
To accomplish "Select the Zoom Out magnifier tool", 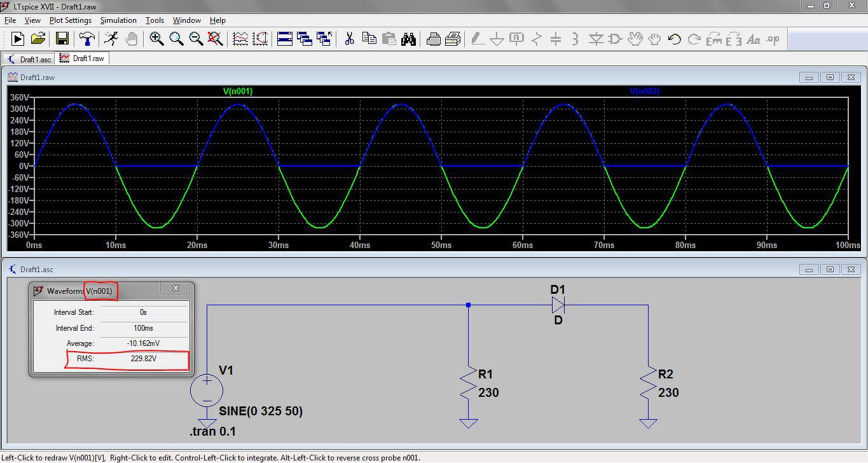I will (196, 39).
